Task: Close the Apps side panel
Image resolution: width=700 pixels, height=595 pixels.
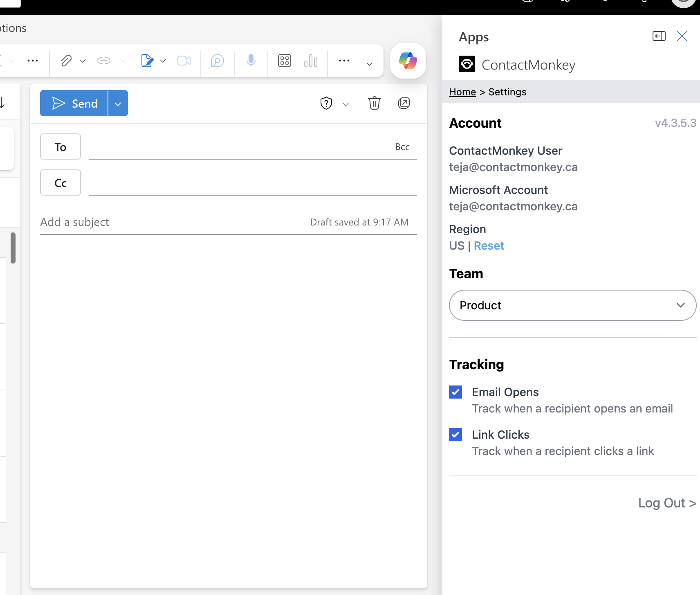Action: pyautogui.click(x=682, y=36)
